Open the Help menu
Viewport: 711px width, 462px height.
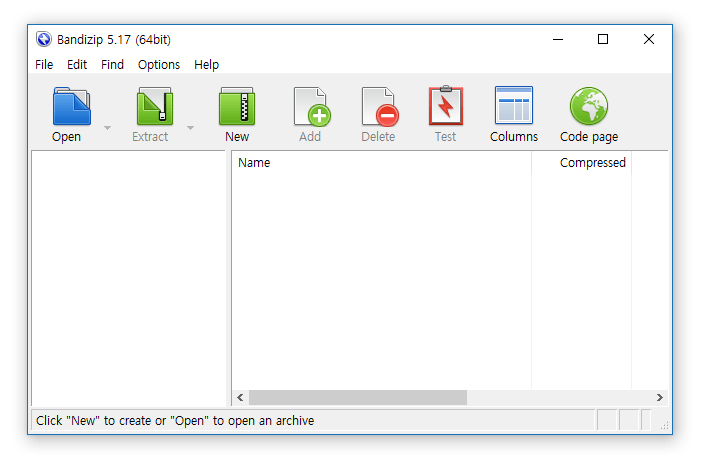(206, 65)
